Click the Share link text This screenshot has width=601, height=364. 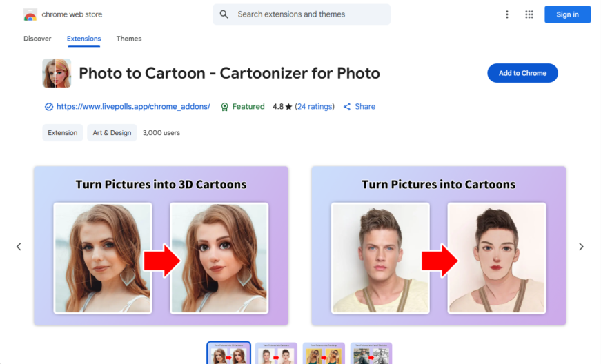pos(365,107)
